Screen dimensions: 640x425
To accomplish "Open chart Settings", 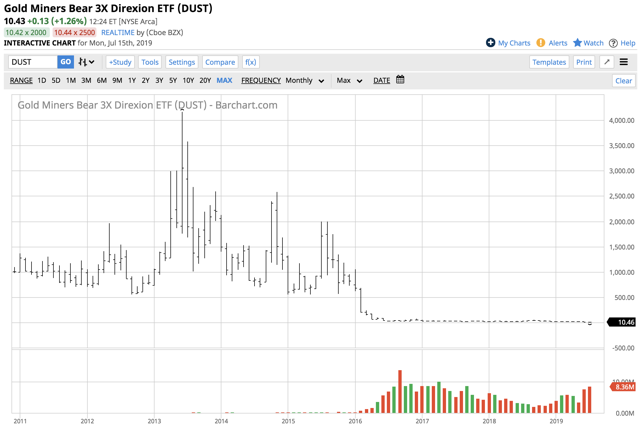I will coord(182,62).
